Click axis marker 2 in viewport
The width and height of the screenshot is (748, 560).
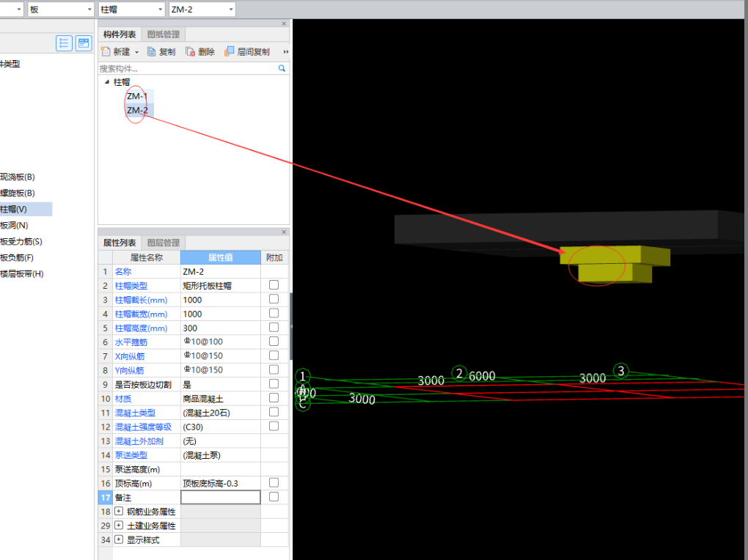tap(459, 373)
